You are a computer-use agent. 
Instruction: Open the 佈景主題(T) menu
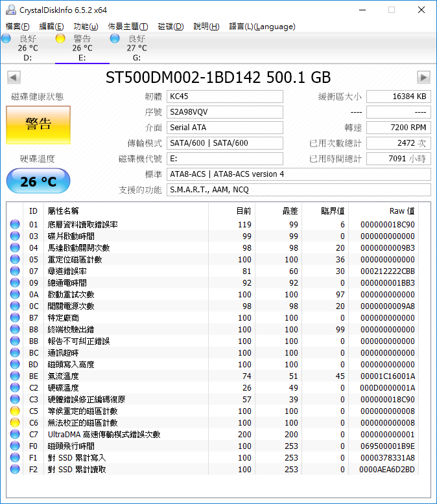[128, 27]
